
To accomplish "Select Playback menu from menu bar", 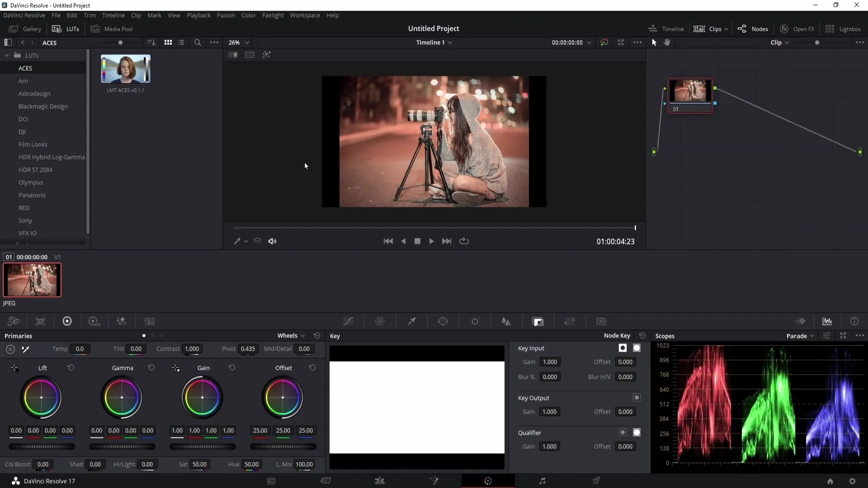I will point(198,15).
